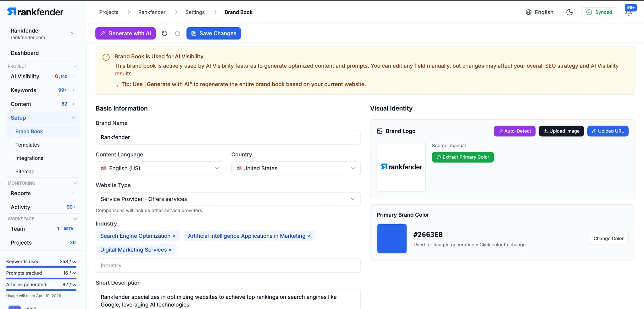Click the Synced status button
644x309 pixels.
(599, 12)
